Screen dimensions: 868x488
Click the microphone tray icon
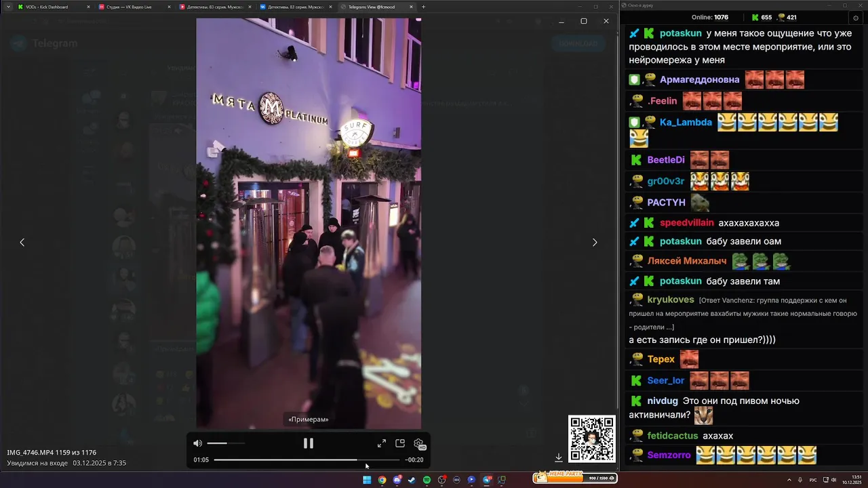(x=800, y=480)
